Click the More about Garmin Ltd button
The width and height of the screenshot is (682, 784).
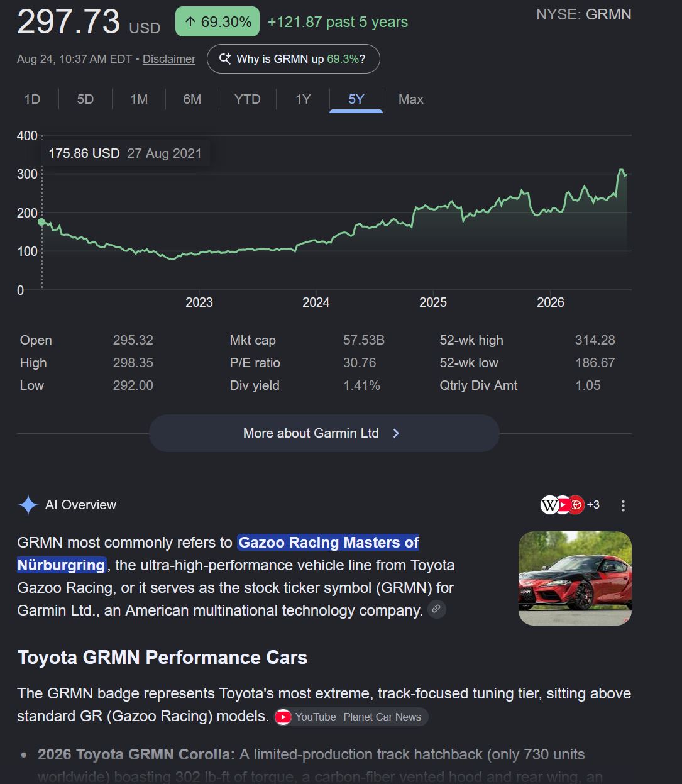pyautogui.click(x=324, y=433)
